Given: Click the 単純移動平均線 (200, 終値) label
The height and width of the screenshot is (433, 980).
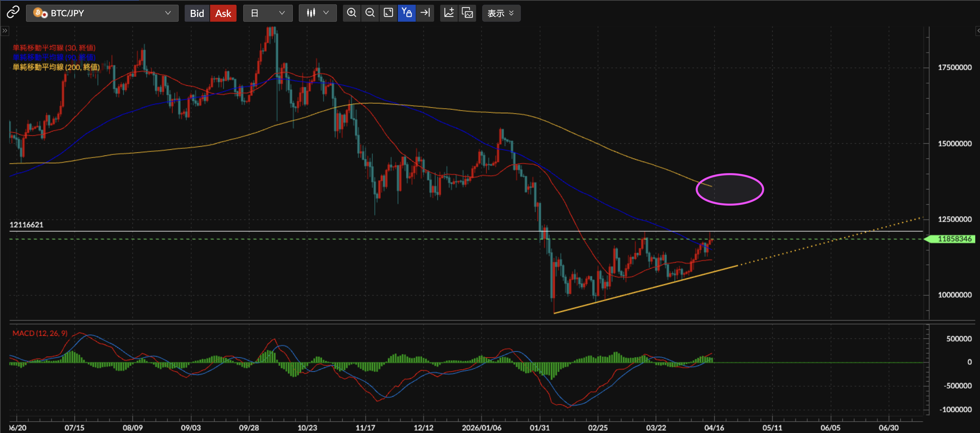Looking at the screenshot, I should click(56, 67).
